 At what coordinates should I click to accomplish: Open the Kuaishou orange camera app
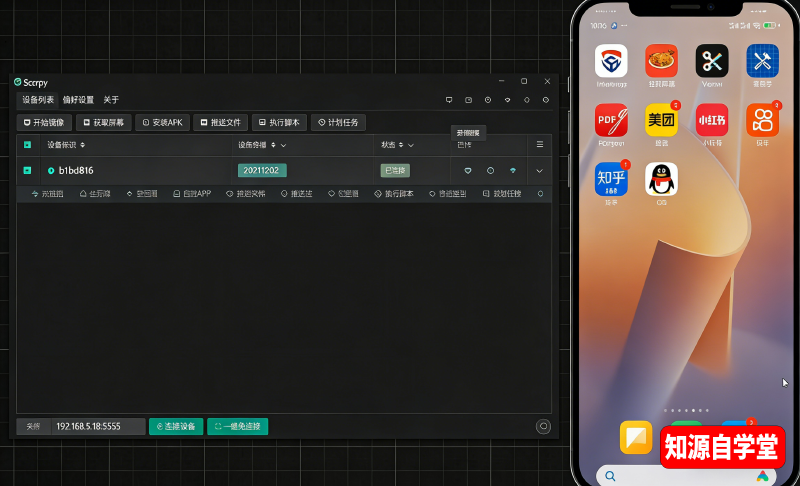pos(762,120)
